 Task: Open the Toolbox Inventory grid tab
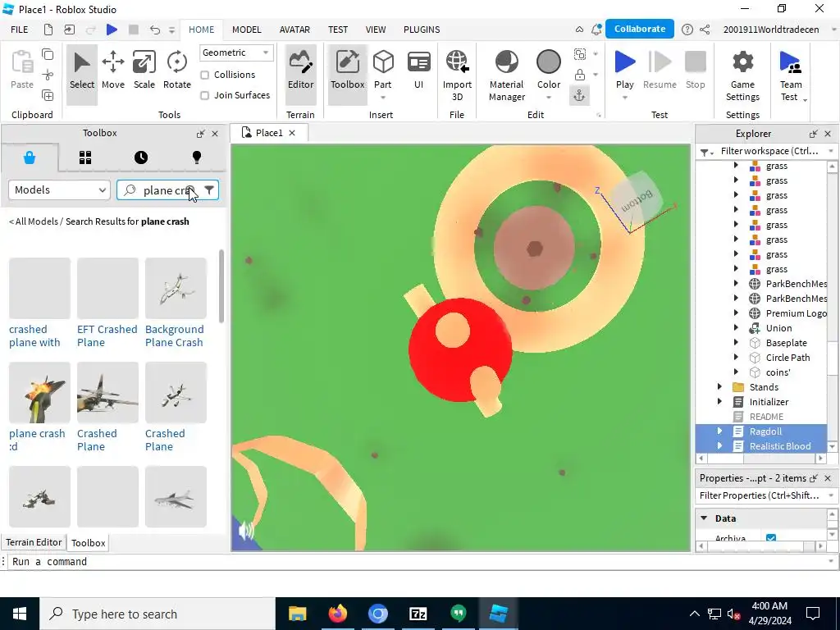tap(85, 157)
